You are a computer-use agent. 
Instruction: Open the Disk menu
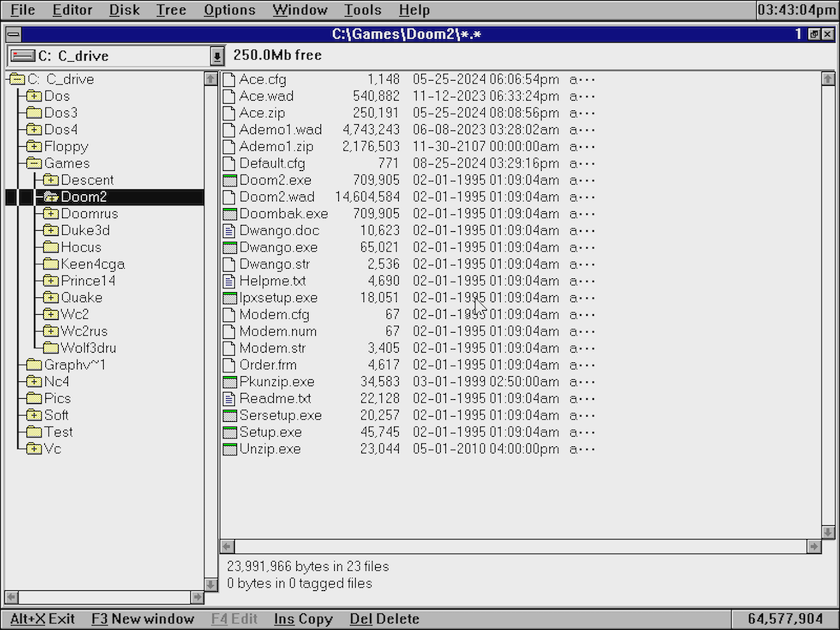(x=124, y=10)
